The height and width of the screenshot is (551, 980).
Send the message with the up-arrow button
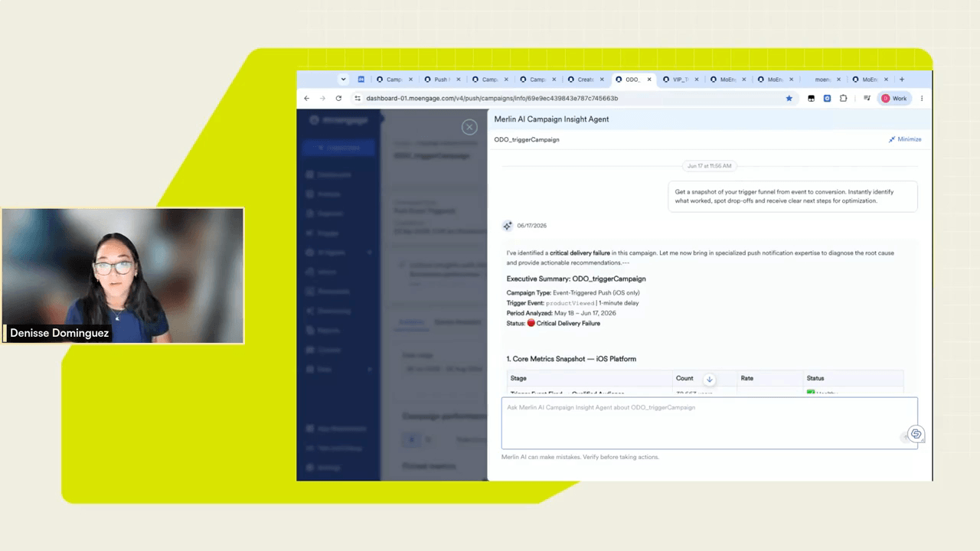(x=906, y=437)
